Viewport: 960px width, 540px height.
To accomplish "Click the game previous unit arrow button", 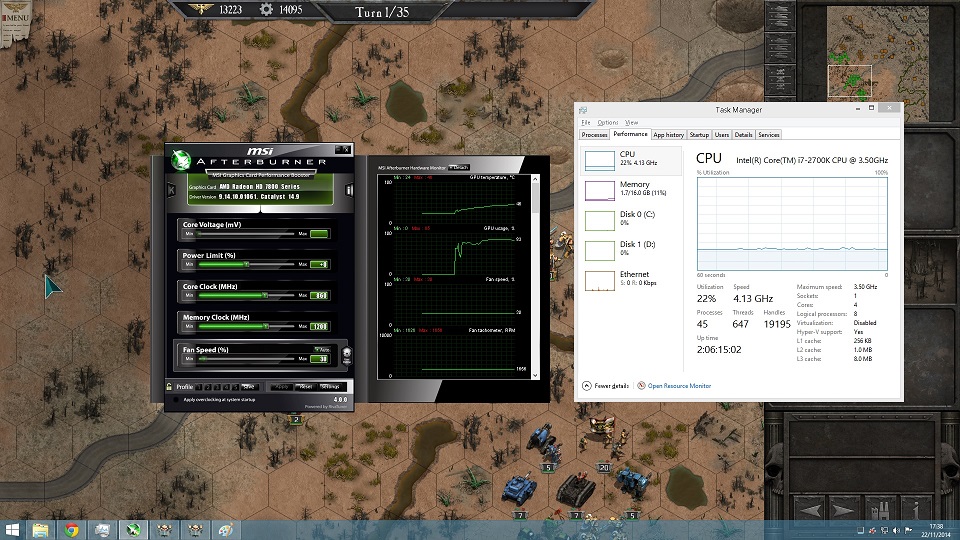I will 811,511.
